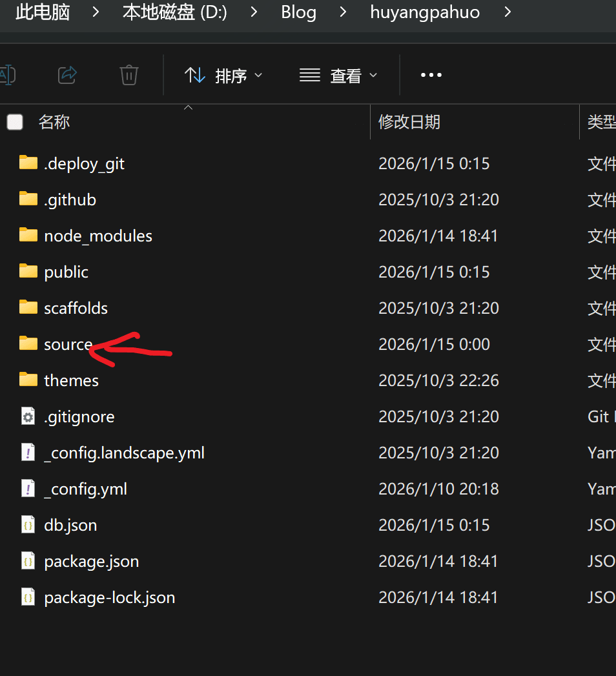
Task: Click the Delete trash can icon
Action: [x=129, y=75]
